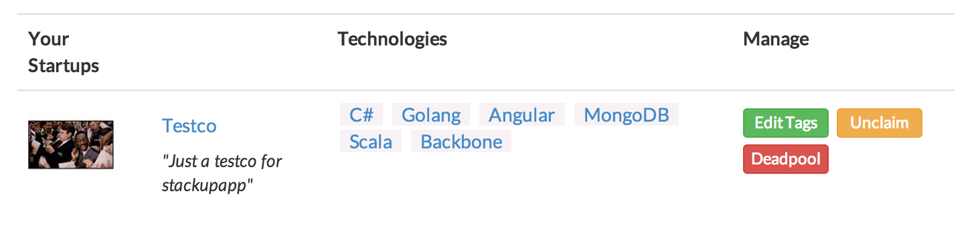Click the Testco description quote text
This screenshot has height=242, width=980.
coord(222,173)
